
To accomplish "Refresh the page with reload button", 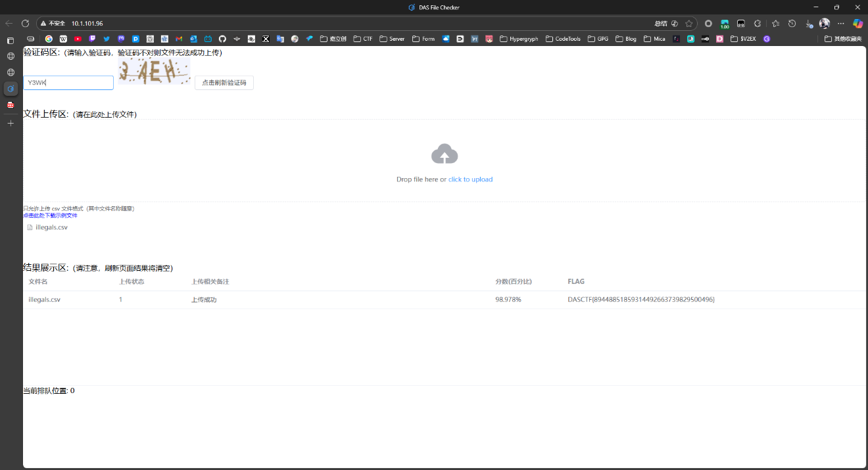I will click(25, 23).
